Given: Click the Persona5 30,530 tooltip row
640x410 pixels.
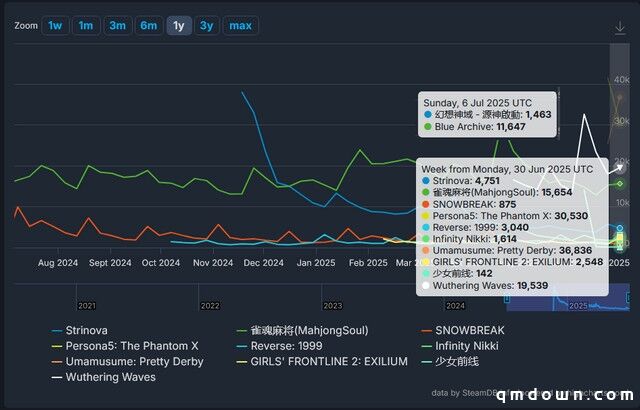Looking at the screenshot, I should (x=505, y=216).
